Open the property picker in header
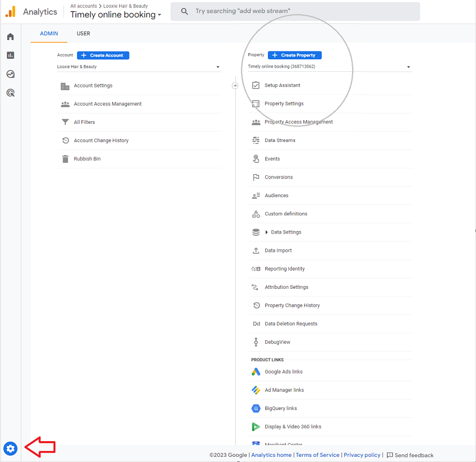This screenshot has height=462, width=476. pos(115,15)
